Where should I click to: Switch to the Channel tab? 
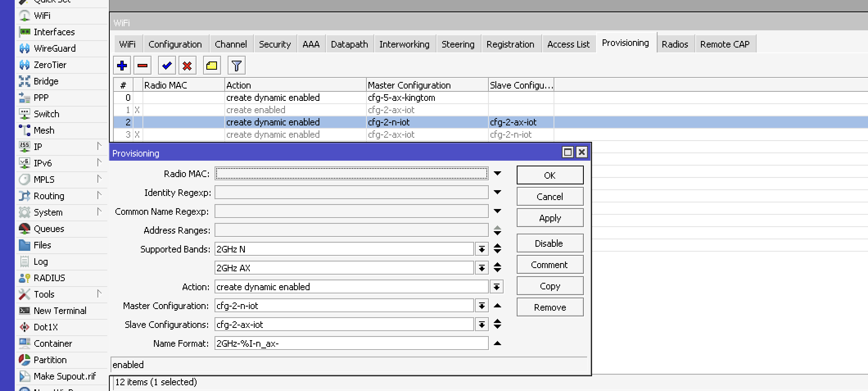click(231, 44)
